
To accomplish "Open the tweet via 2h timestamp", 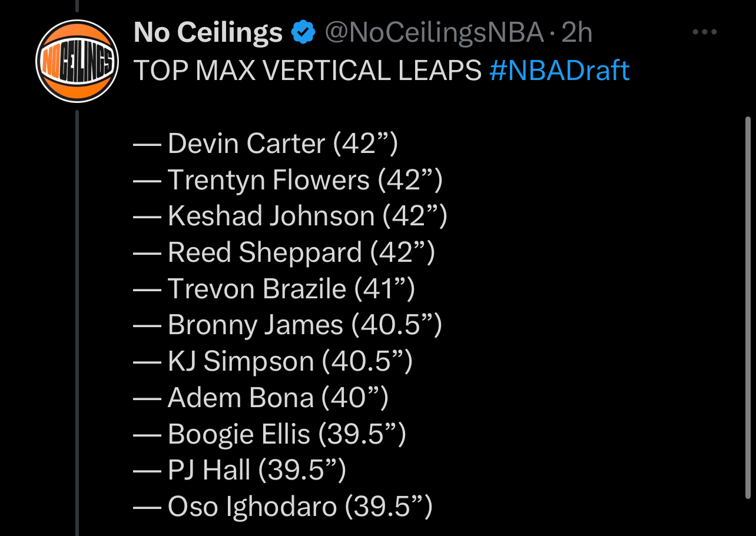I will pyautogui.click(x=576, y=33).
